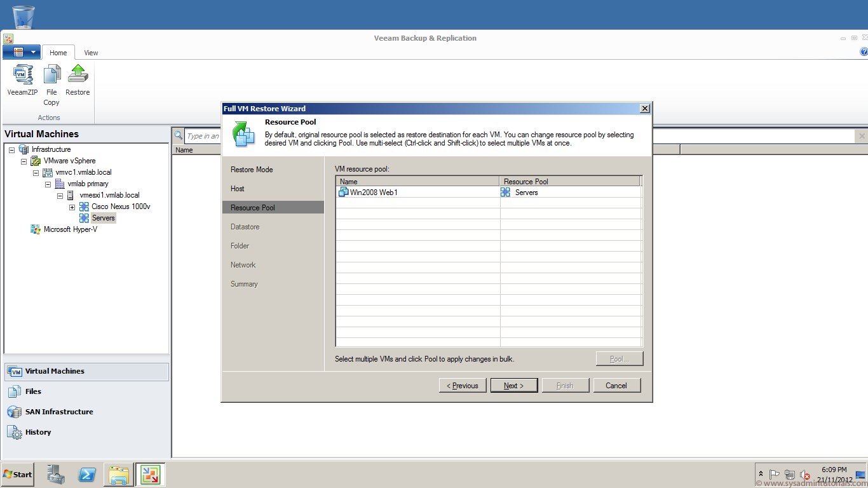The width and height of the screenshot is (868, 488).
Task: Click the vmesxi1 host icon
Action: 71,195
